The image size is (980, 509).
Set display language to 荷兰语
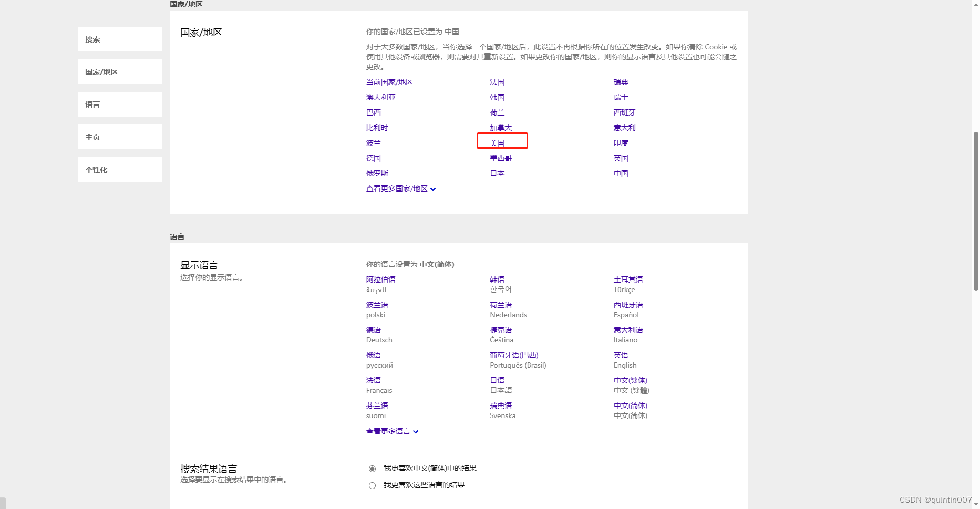(x=501, y=305)
